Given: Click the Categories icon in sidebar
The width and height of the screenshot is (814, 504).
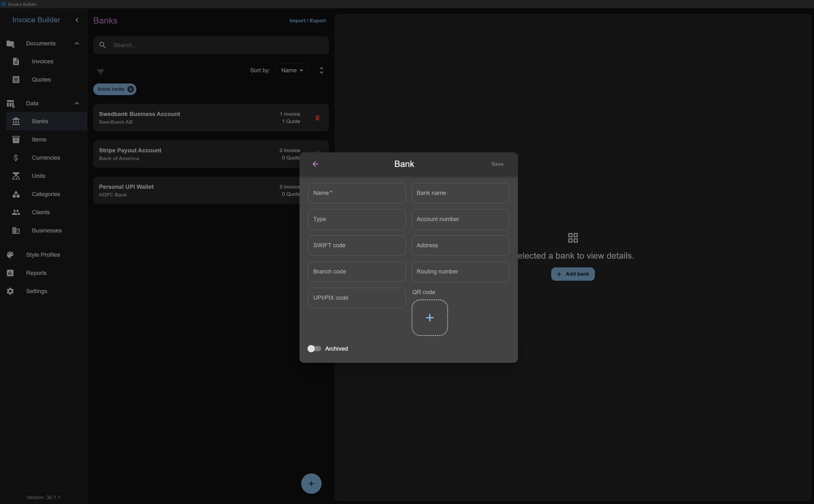Looking at the screenshot, I should click(x=16, y=194).
